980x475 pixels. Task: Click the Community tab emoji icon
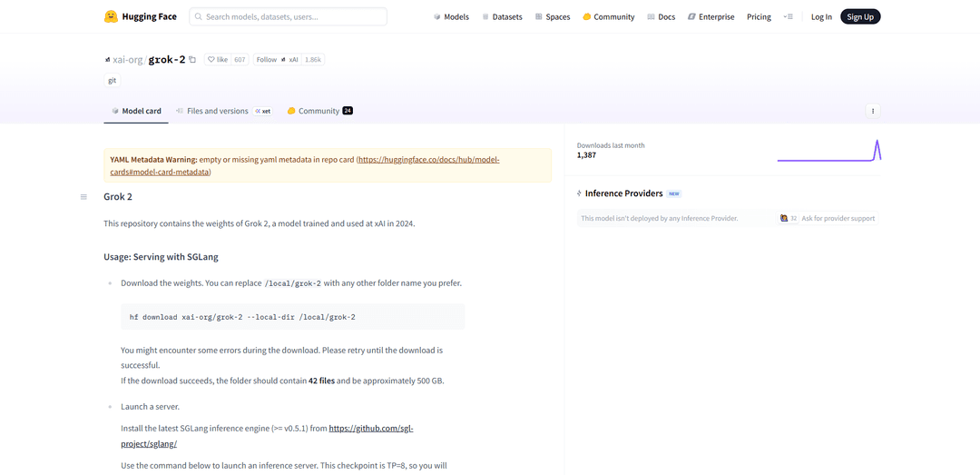[x=290, y=111]
